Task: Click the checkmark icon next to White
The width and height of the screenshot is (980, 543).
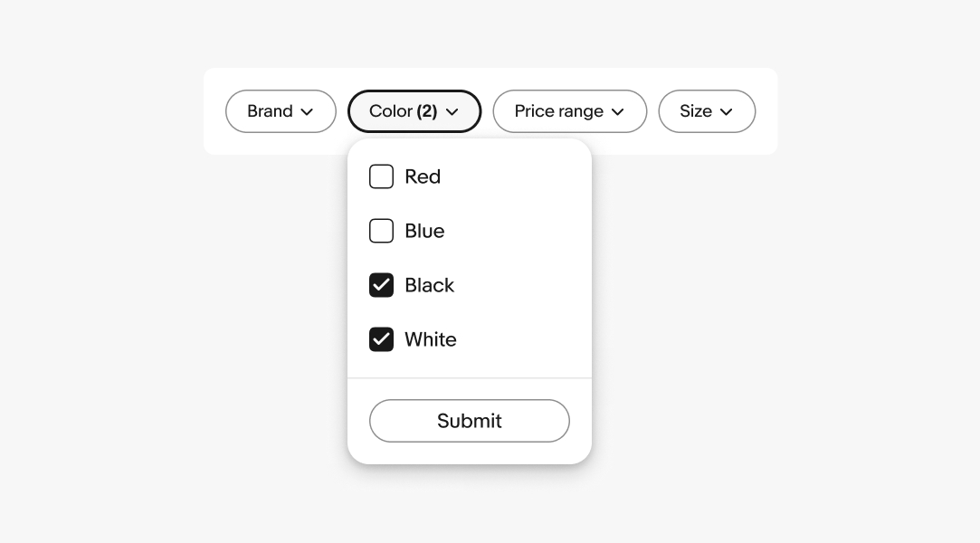Action: (381, 339)
